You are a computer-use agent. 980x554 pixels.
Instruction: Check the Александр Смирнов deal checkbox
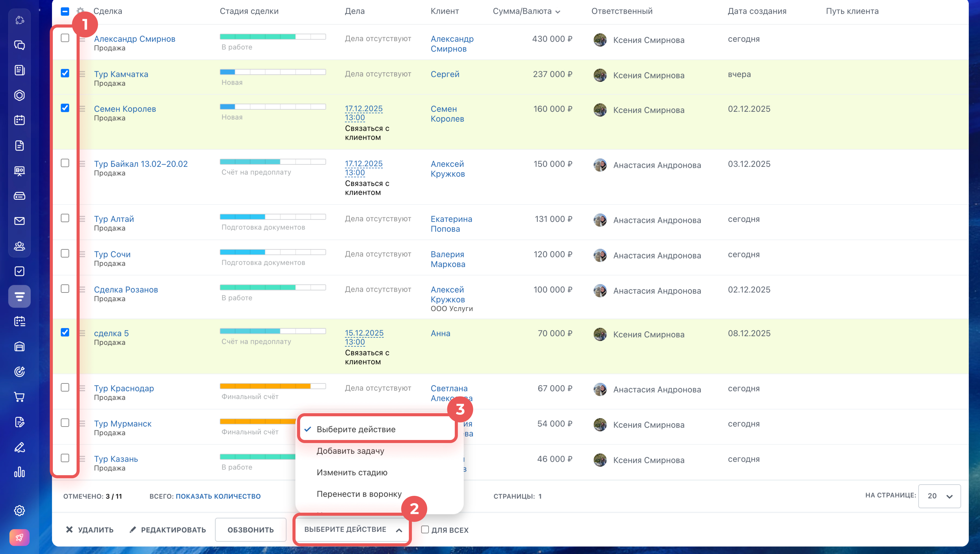pos(65,38)
